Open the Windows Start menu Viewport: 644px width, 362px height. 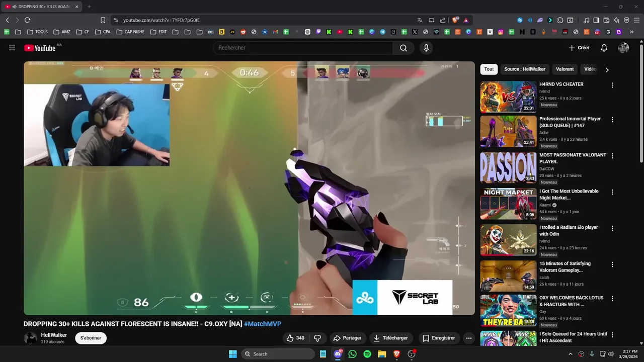(x=233, y=354)
